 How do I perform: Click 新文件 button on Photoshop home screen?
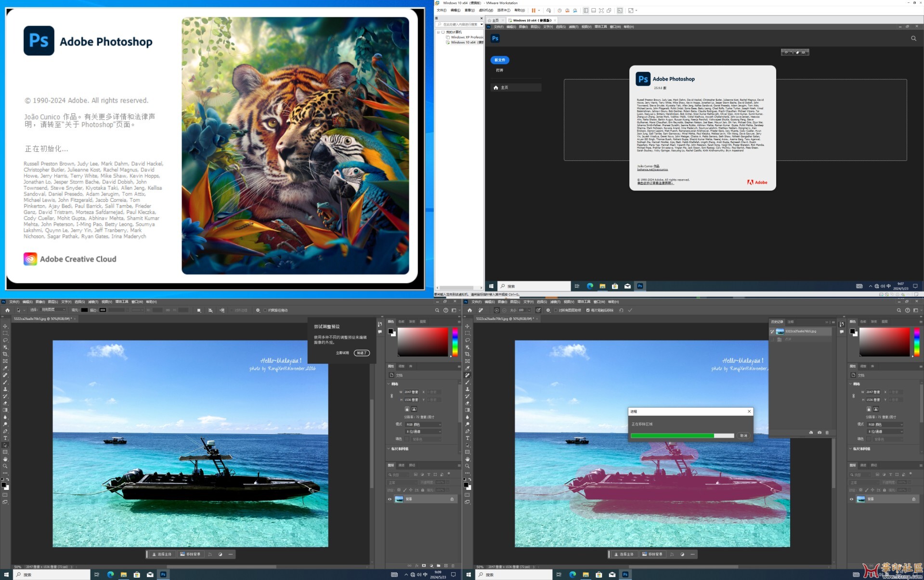click(x=500, y=60)
